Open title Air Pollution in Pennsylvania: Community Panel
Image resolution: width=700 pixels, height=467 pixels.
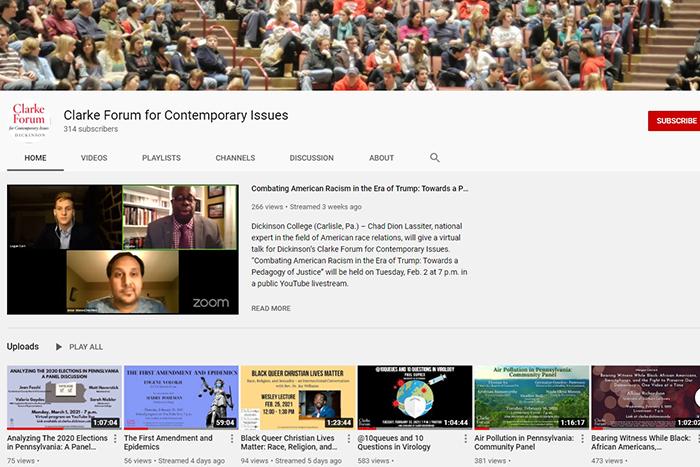tap(524, 442)
